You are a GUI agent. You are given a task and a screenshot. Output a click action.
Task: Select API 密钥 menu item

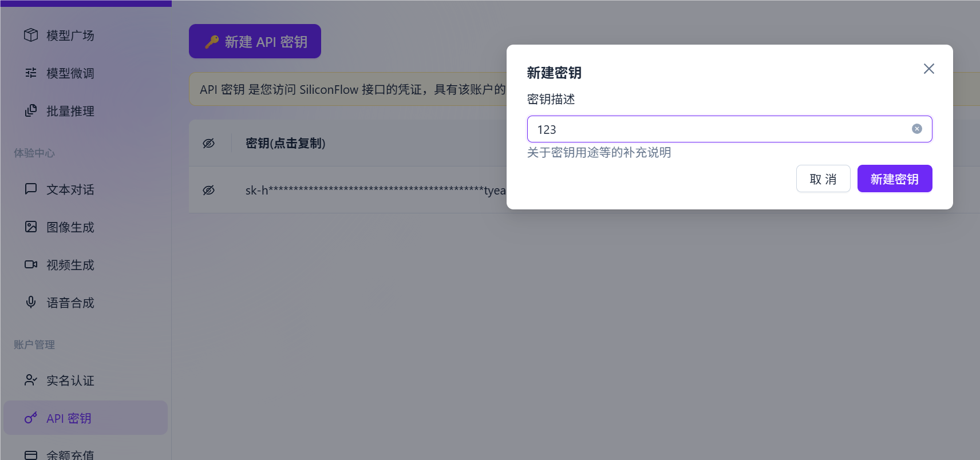pyautogui.click(x=85, y=418)
